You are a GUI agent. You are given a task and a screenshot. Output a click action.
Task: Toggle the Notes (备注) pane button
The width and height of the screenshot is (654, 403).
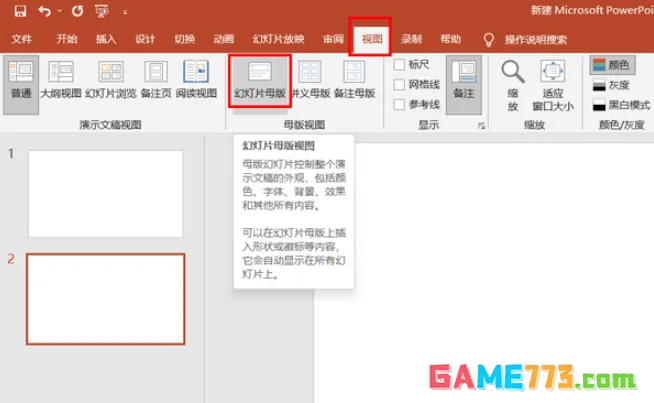tap(463, 81)
